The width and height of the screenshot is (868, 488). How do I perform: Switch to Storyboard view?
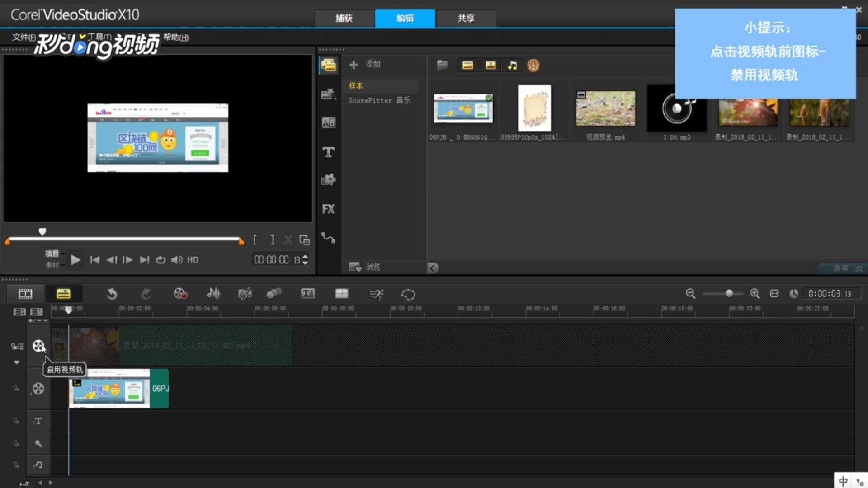tap(25, 294)
